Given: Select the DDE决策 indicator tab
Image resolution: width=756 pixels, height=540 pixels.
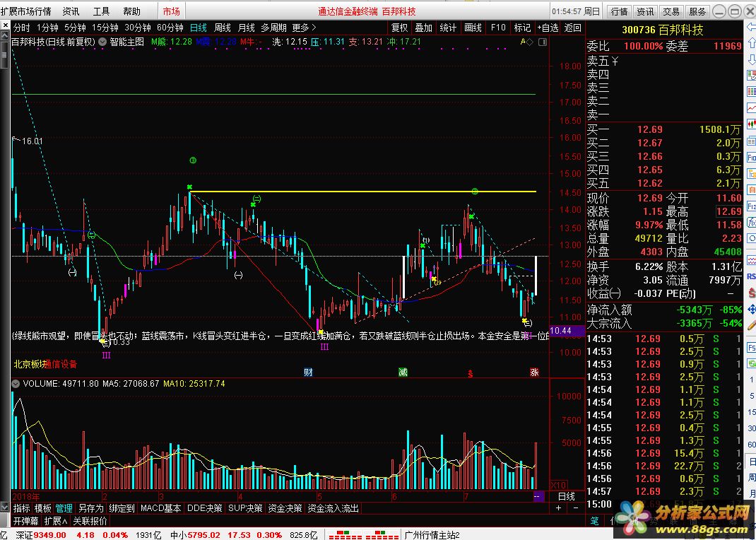Looking at the screenshot, I should tap(205, 508).
